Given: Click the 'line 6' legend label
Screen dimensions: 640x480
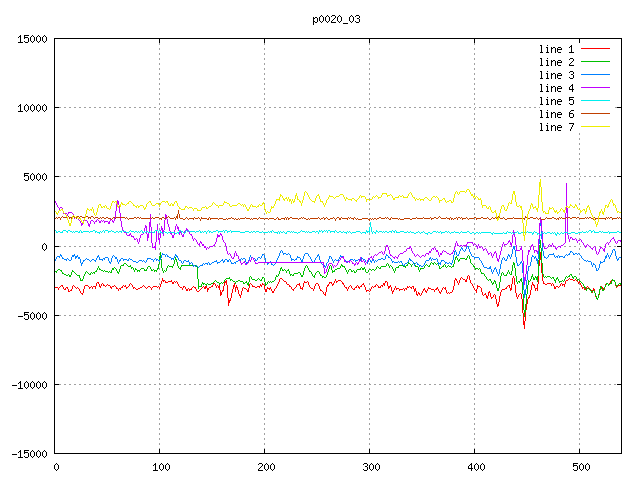Looking at the screenshot, I should [x=556, y=114].
